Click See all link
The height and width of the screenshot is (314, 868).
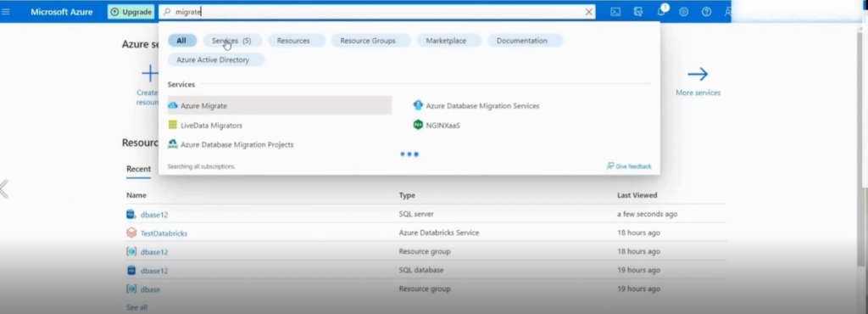tap(136, 307)
